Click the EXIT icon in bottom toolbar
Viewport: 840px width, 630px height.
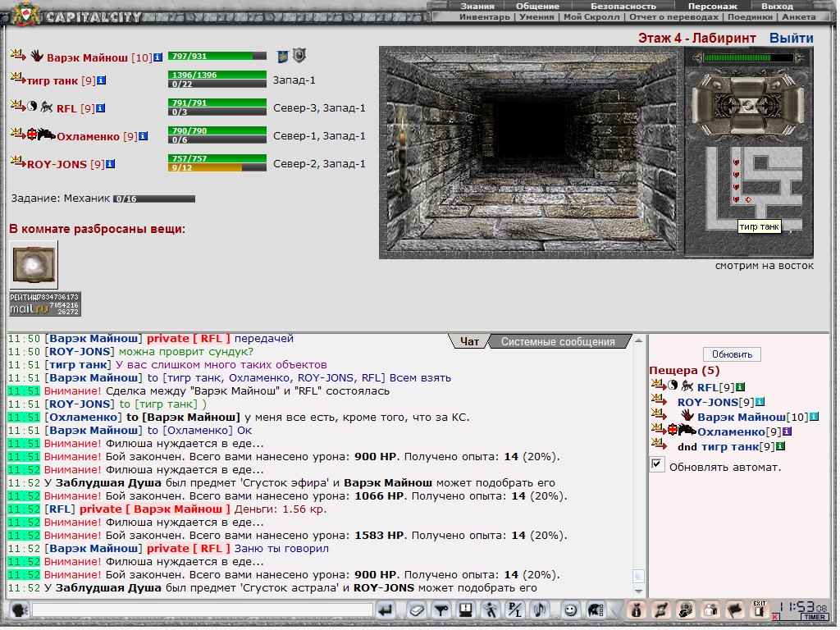(760, 609)
